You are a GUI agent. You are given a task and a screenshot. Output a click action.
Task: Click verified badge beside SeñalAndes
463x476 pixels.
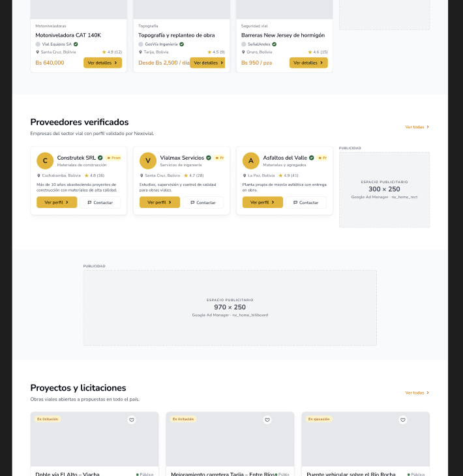pyautogui.click(x=274, y=44)
